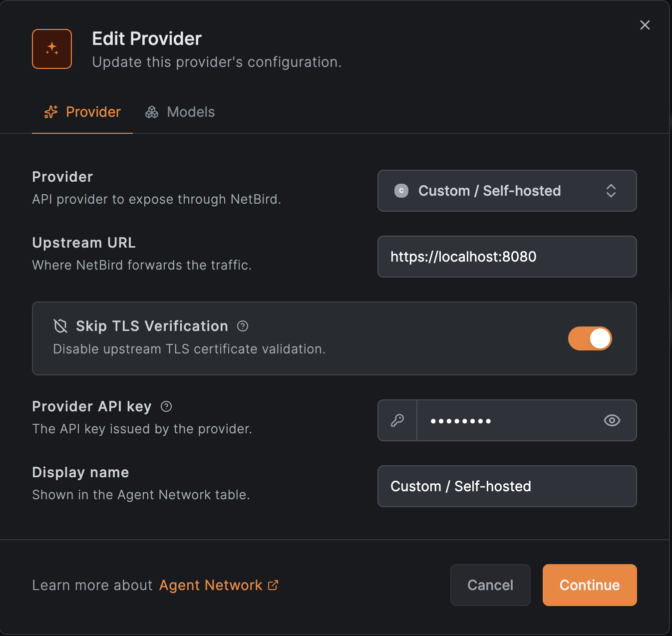This screenshot has width=672, height=636.
Task: Click the Cancel button
Action: [490, 585]
